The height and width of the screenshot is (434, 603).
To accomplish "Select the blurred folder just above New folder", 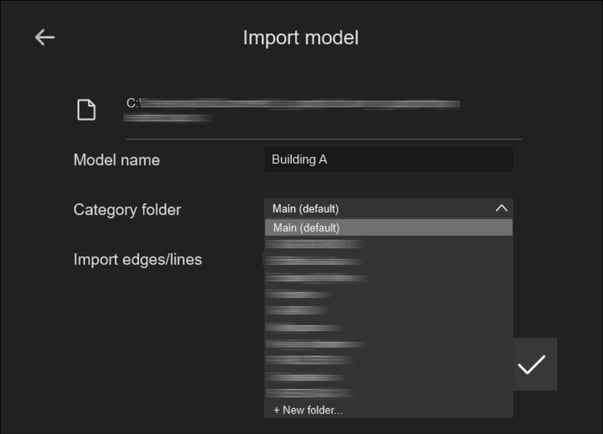I will pos(307,393).
